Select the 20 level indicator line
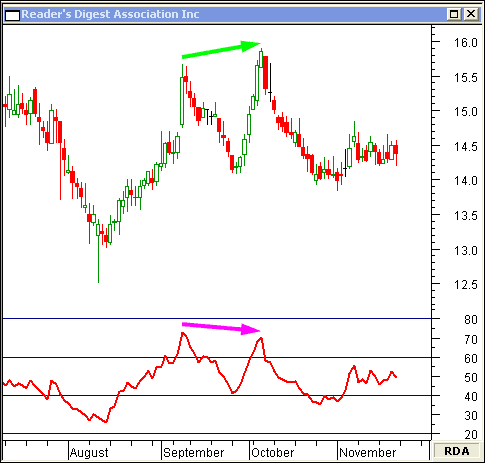This screenshot has height=463, width=485. click(x=217, y=434)
